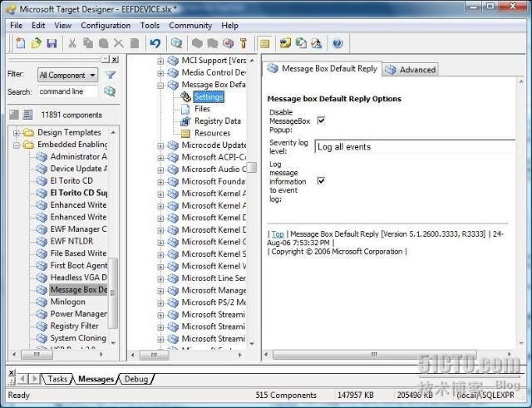Select the Registry Data tree item

(x=218, y=120)
